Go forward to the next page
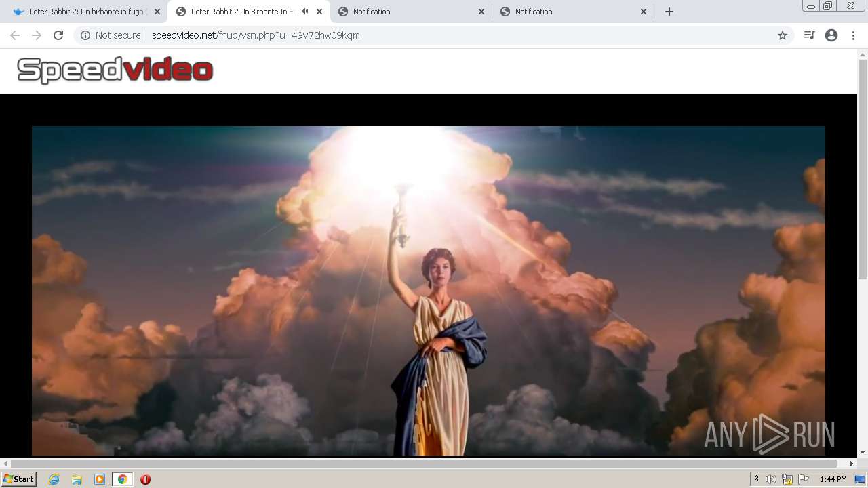This screenshot has width=868, height=488. [x=37, y=35]
